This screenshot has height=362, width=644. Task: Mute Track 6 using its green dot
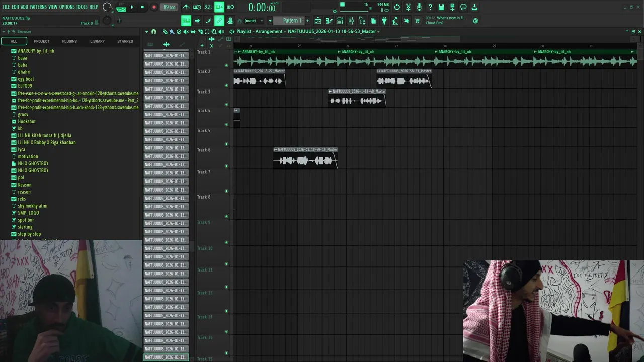(x=226, y=166)
